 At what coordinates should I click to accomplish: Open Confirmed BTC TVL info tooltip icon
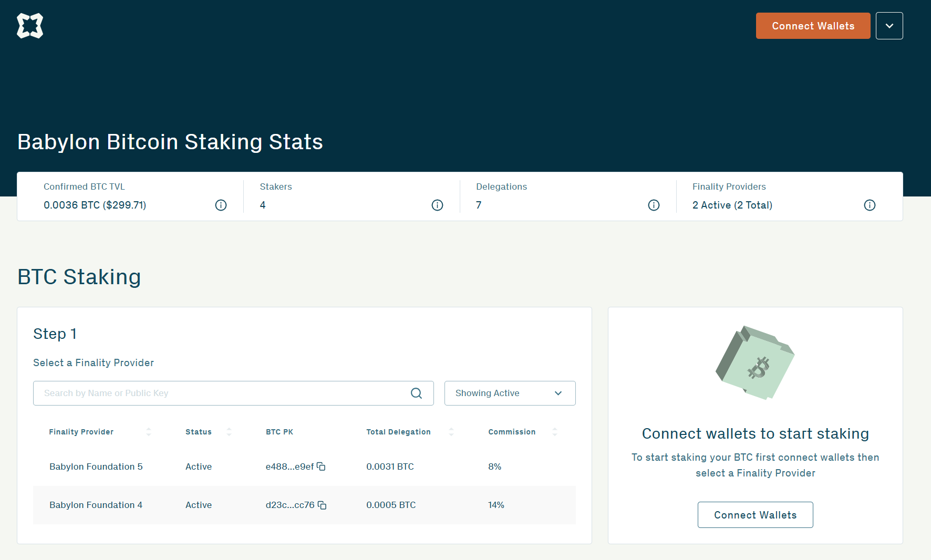pos(221,205)
